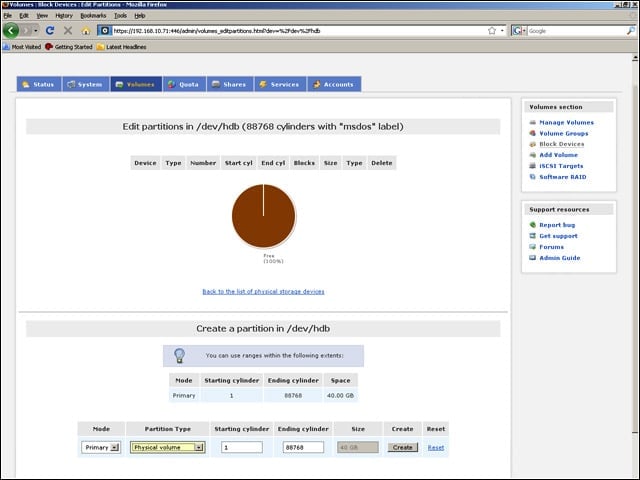Click the brown Free space pie chart

264,216
